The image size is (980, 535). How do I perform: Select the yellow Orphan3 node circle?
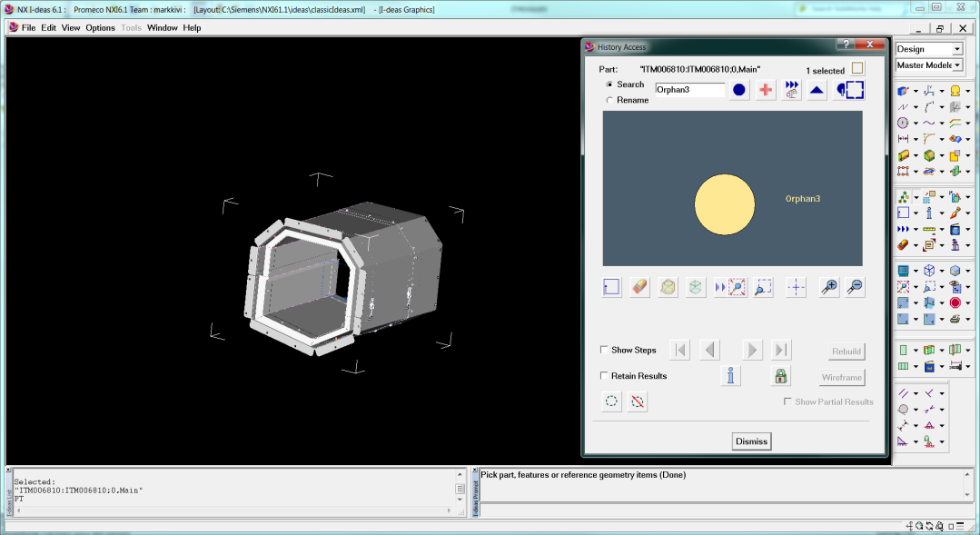pos(725,204)
